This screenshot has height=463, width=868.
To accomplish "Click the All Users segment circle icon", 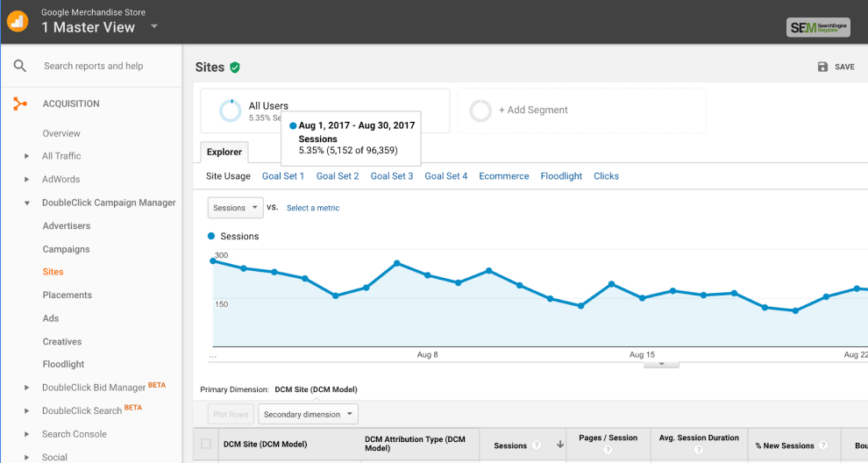I will [x=231, y=110].
